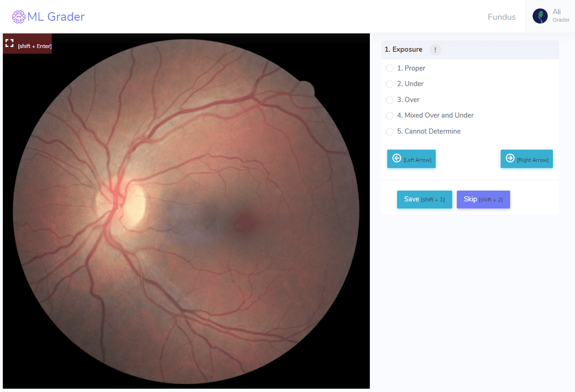Click the fullscreen expand icon
The image size is (575, 392).
click(x=9, y=43)
